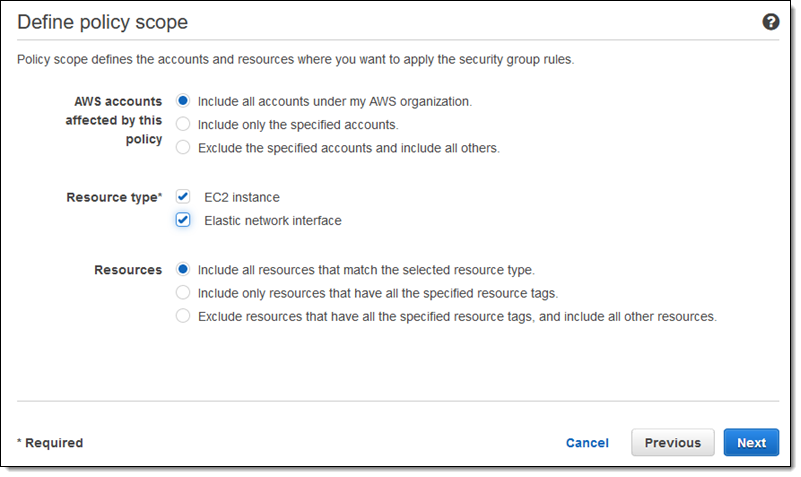Viewport: 801px width, 477px height.
Task: Select Include all resources matching selected type
Action: point(183,269)
